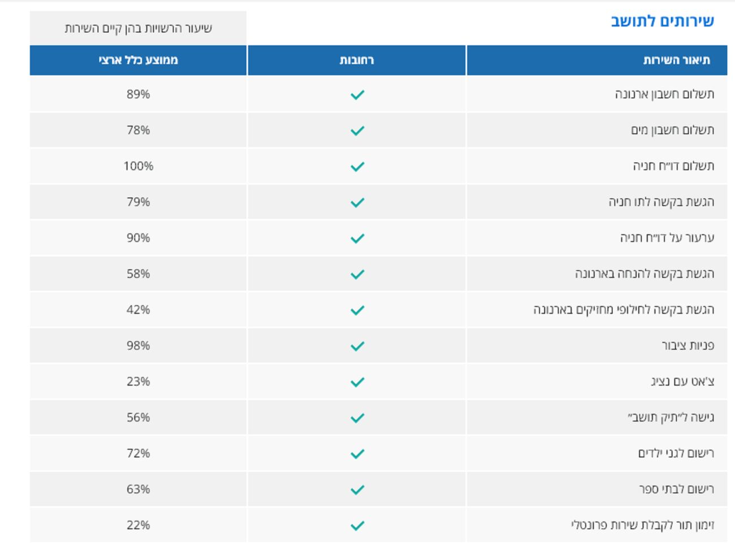Click the checkmark for ערעור על דו״ח חניה

click(357, 238)
